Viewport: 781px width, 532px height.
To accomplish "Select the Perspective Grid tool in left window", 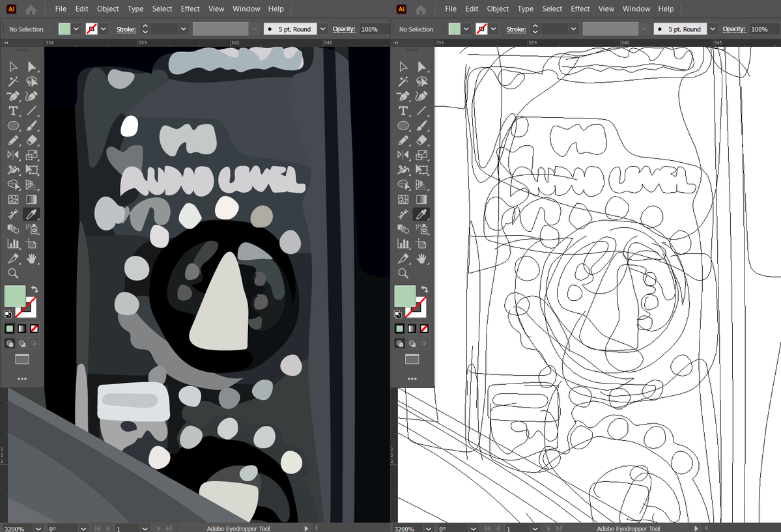I will pos(32,185).
